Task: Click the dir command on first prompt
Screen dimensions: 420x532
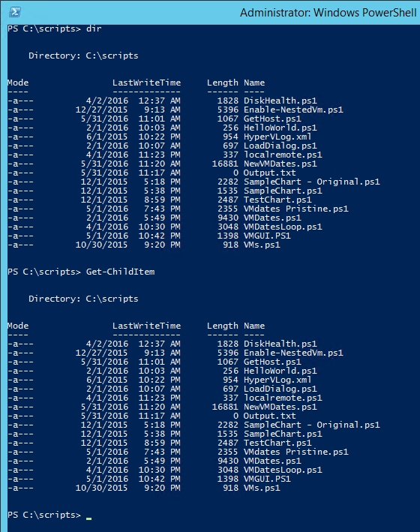Action: tap(94, 29)
